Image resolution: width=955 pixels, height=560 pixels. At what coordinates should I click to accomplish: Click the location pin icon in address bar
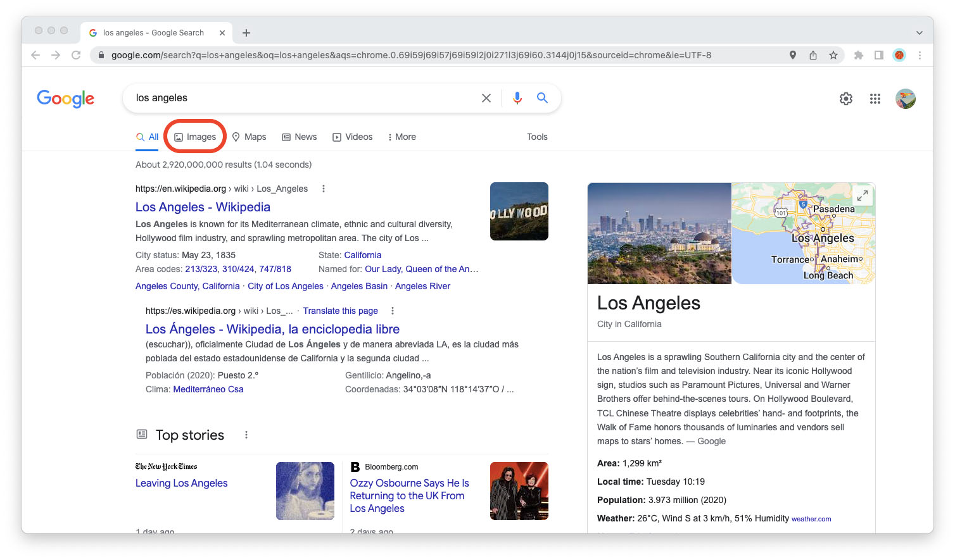pyautogui.click(x=793, y=55)
